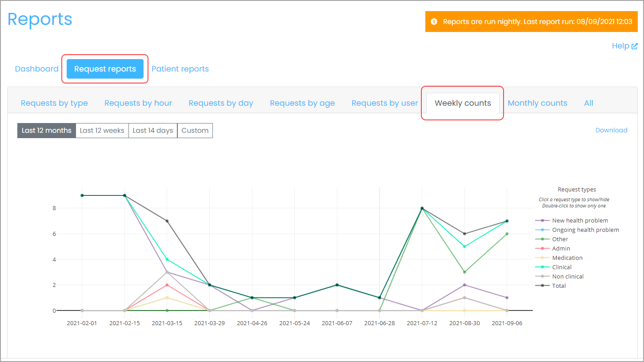Select the Request reports tab
644x362 pixels.
(105, 69)
